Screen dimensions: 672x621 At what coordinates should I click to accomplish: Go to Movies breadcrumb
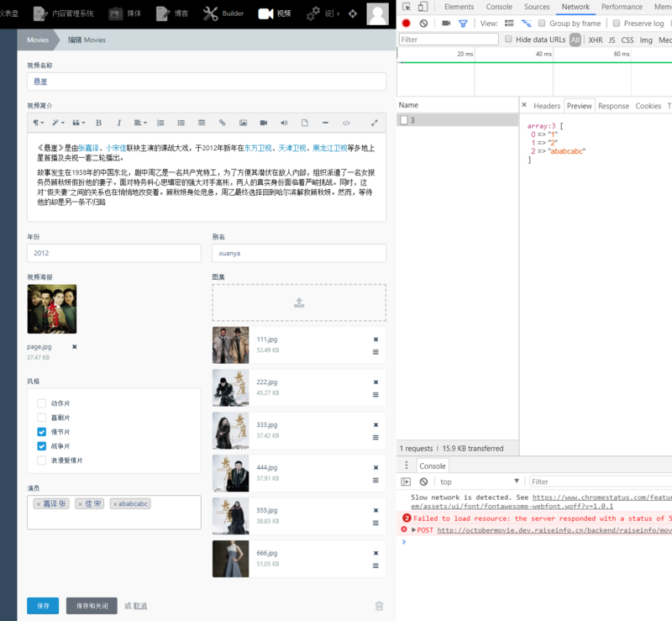(38, 39)
